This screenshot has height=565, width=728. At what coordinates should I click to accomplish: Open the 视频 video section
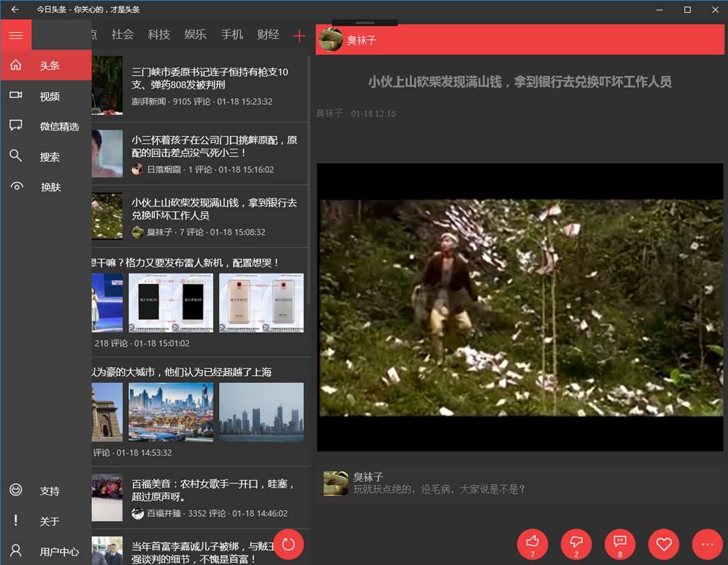(x=46, y=96)
